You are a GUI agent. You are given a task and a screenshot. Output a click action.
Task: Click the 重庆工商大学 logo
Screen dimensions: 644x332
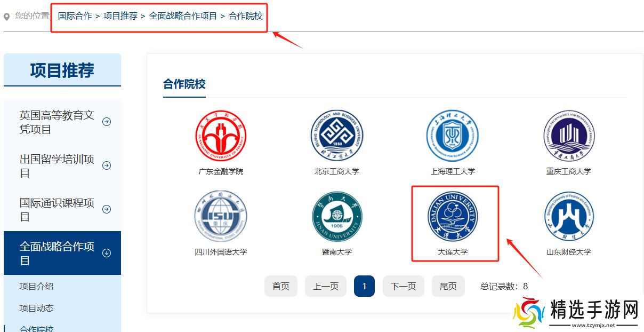[568, 136]
